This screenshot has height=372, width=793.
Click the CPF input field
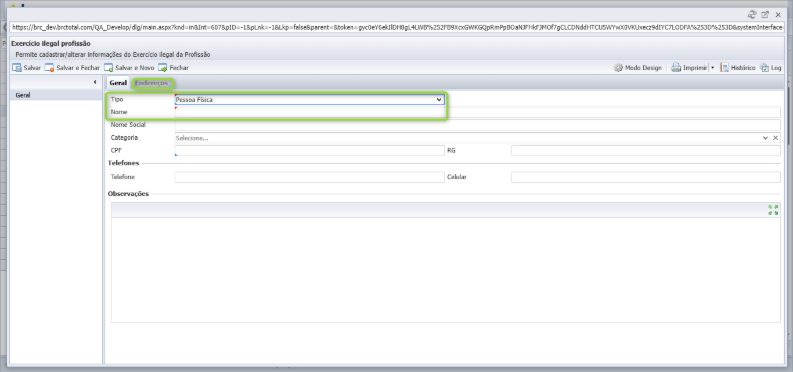coord(310,150)
